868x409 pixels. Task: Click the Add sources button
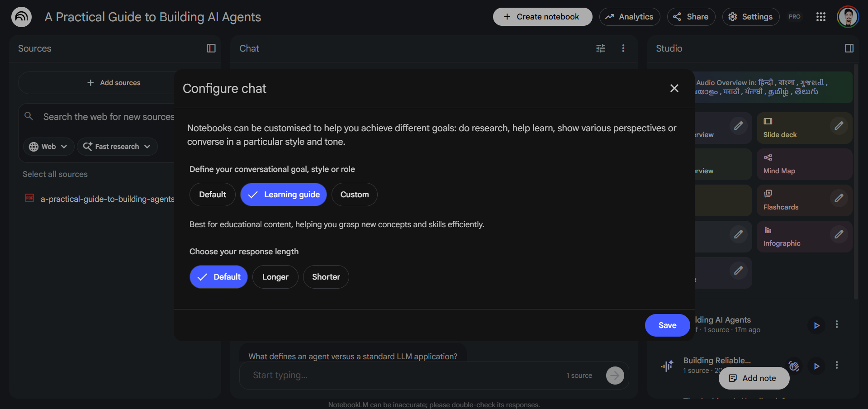pos(114,82)
